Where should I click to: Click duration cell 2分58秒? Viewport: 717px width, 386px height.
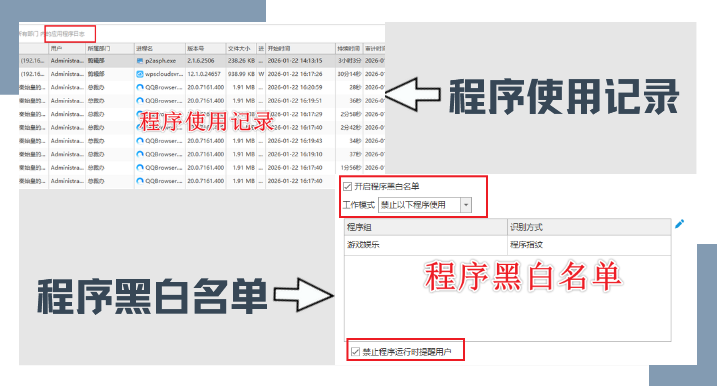(x=351, y=114)
